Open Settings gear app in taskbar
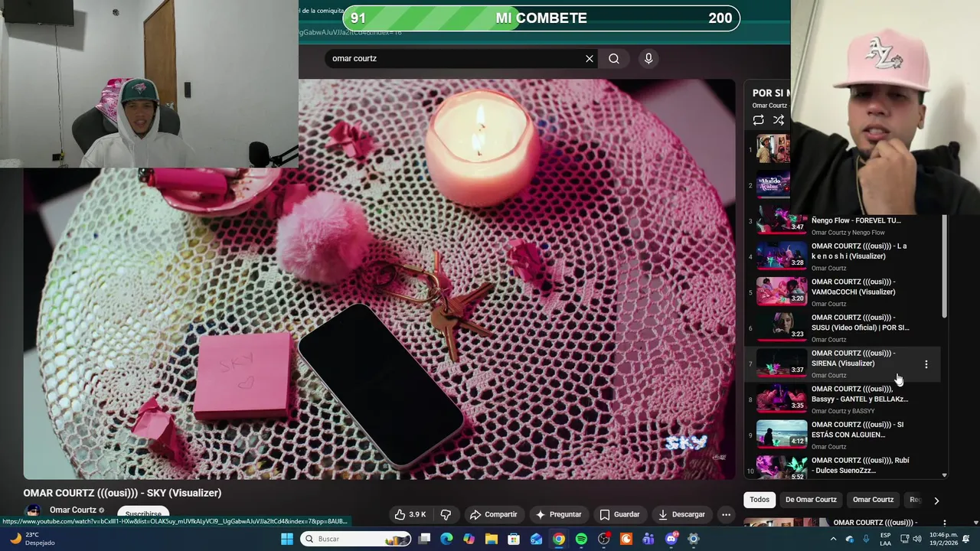 (694, 539)
